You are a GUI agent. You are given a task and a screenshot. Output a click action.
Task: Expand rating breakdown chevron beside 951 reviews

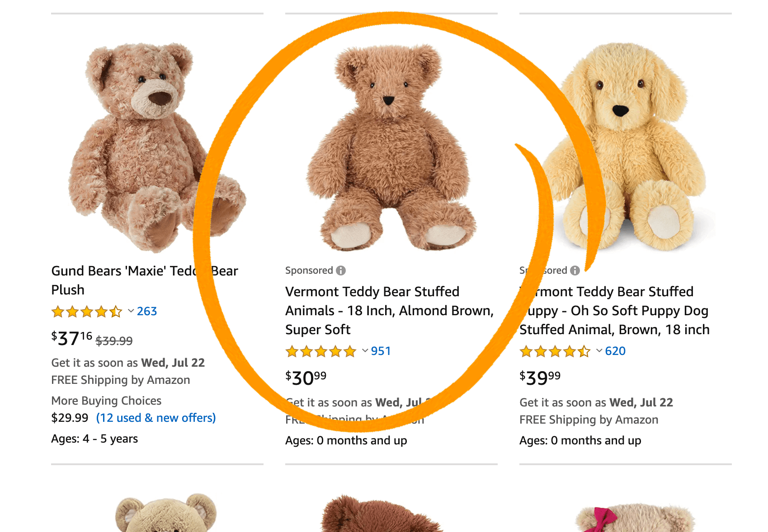coord(365,351)
